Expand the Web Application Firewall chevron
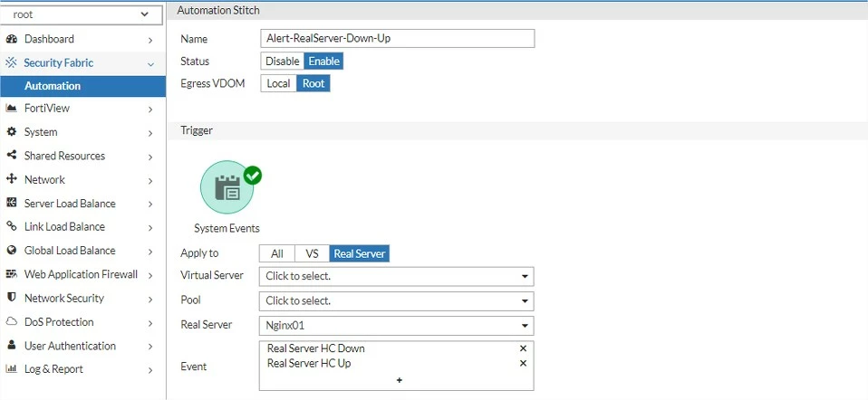This screenshot has height=400, width=868. (150, 275)
